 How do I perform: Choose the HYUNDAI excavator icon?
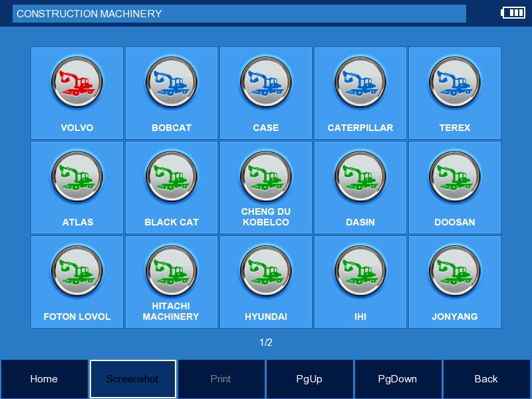(x=265, y=271)
